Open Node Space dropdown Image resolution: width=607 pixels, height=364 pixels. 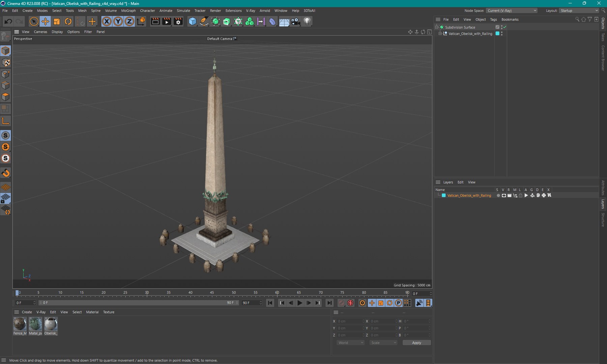pyautogui.click(x=512, y=11)
